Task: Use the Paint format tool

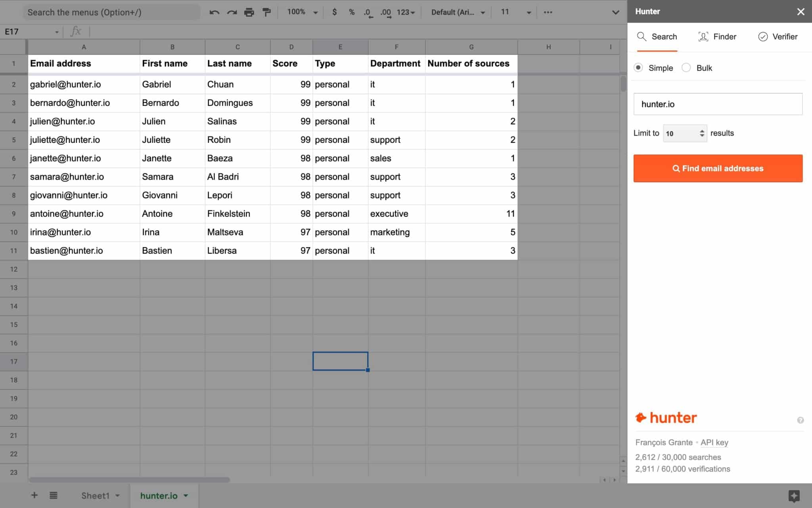Action: click(266, 12)
